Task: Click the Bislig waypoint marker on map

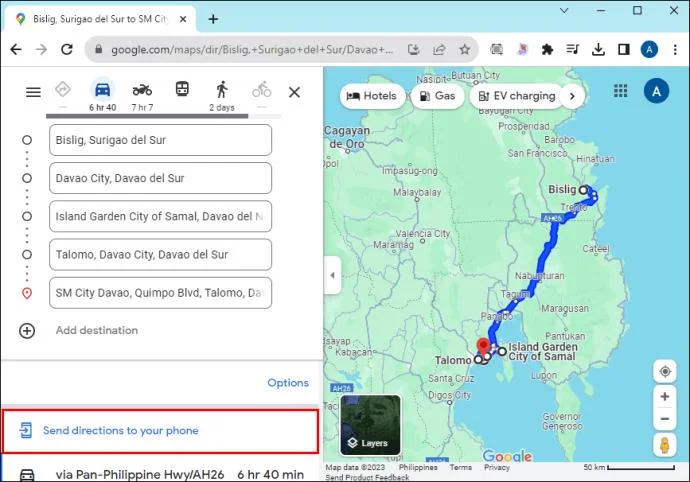Action: (583, 190)
